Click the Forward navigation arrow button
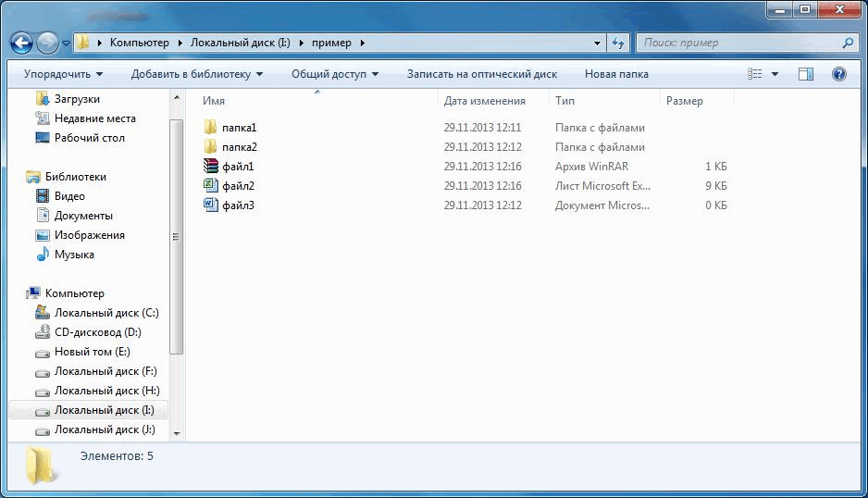Image resolution: width=868 pixels, height=498 pixels. [47, 43]
